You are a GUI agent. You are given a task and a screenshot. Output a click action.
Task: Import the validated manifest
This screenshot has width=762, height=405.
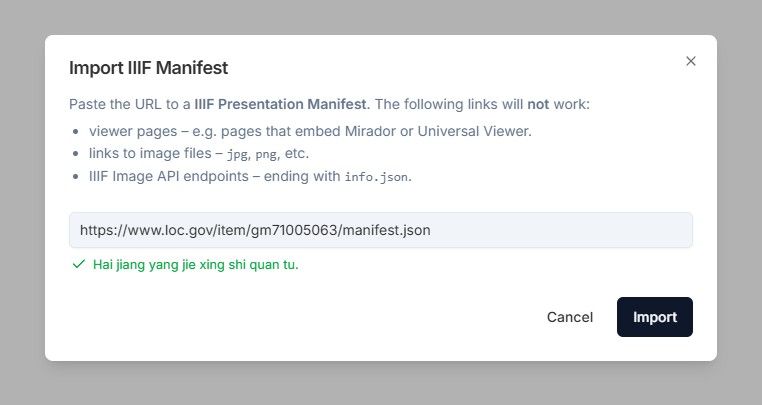tap(655, 317)
